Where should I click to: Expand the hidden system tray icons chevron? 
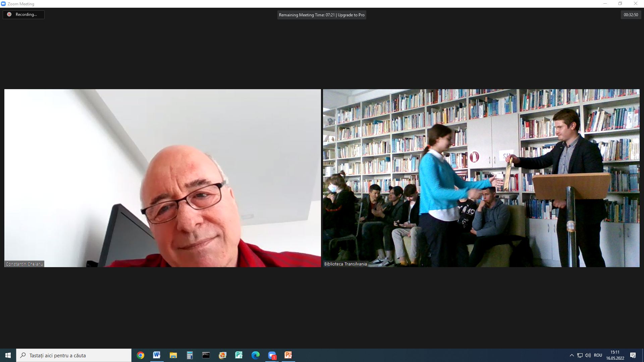572,355
